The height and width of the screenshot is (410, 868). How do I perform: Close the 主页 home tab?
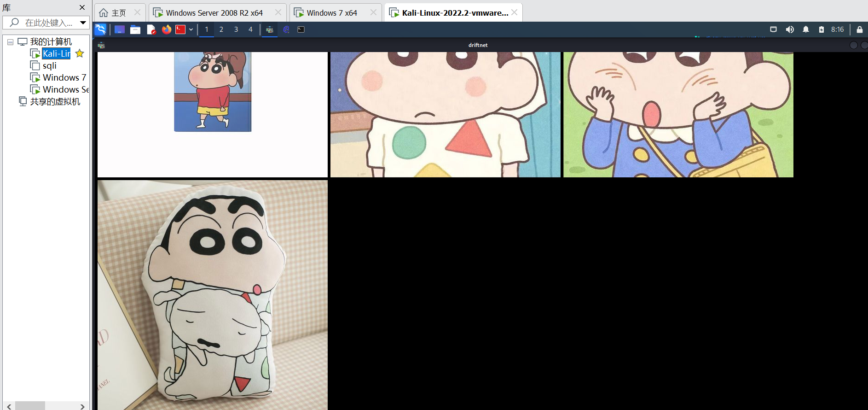pos(137,12)
